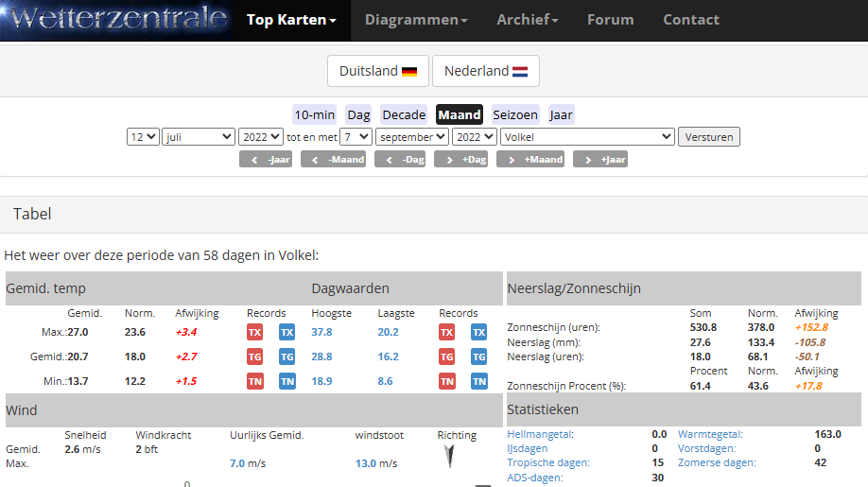The width and height of the screenshot is (868, 487).
Task: Click the red TN record badge in Min row under Gemid. temp
Action: pos(254,381)
